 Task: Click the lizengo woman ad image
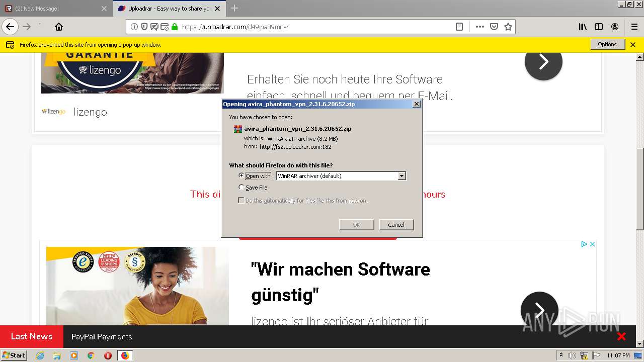(x=137, y=286)
